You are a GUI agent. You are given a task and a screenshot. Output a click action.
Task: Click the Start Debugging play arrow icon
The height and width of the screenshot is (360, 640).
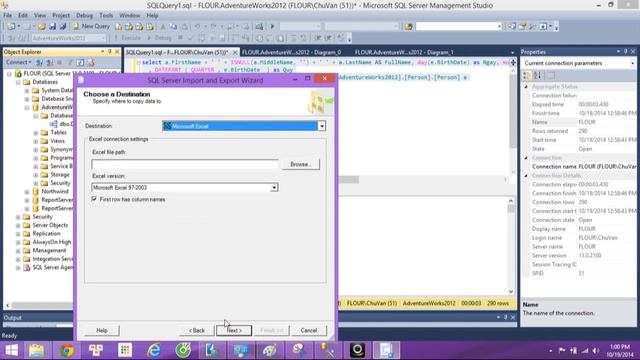point(272,27)
